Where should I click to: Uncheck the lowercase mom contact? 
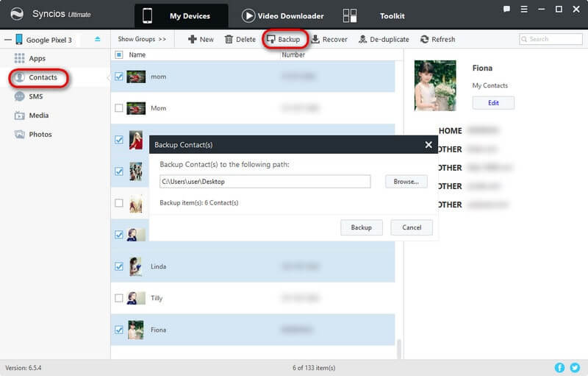coord(119,77)
